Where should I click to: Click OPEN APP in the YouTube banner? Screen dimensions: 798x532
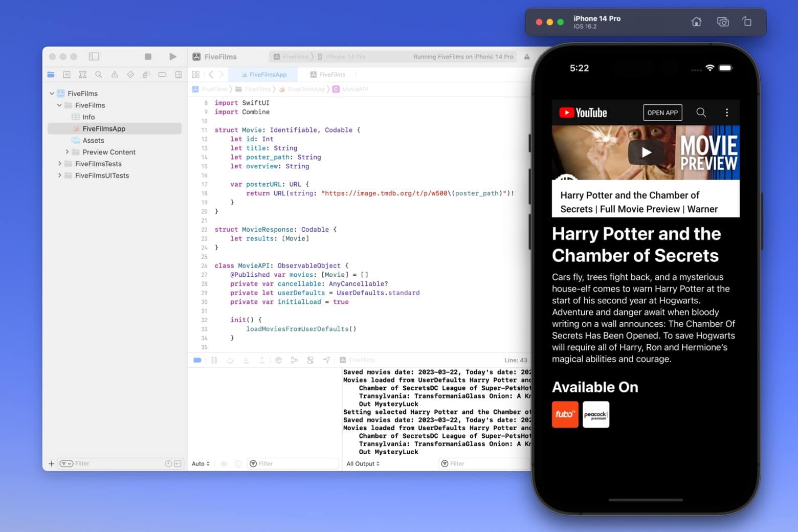pyautogui.click(x=662, y=113)
